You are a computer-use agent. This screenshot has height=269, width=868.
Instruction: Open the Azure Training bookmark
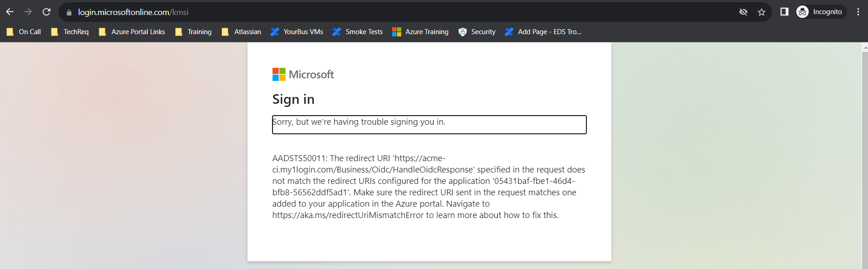click(x=421, y=32)
